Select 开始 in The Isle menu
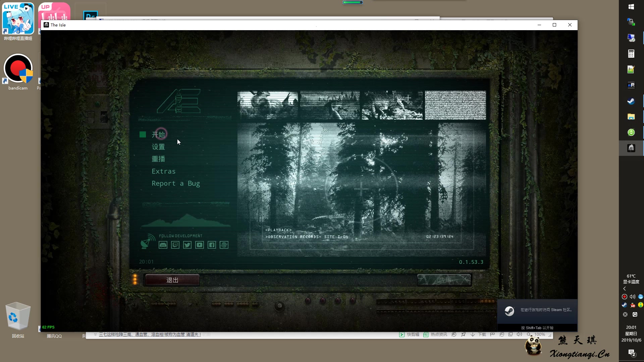The image size is (644, 362). pos(158,134)
